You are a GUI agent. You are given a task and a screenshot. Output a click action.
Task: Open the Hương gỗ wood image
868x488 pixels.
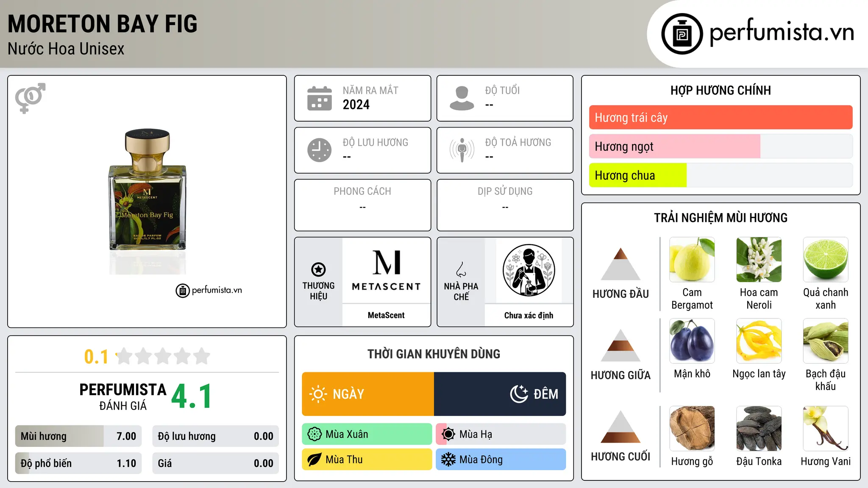point(692,429)
